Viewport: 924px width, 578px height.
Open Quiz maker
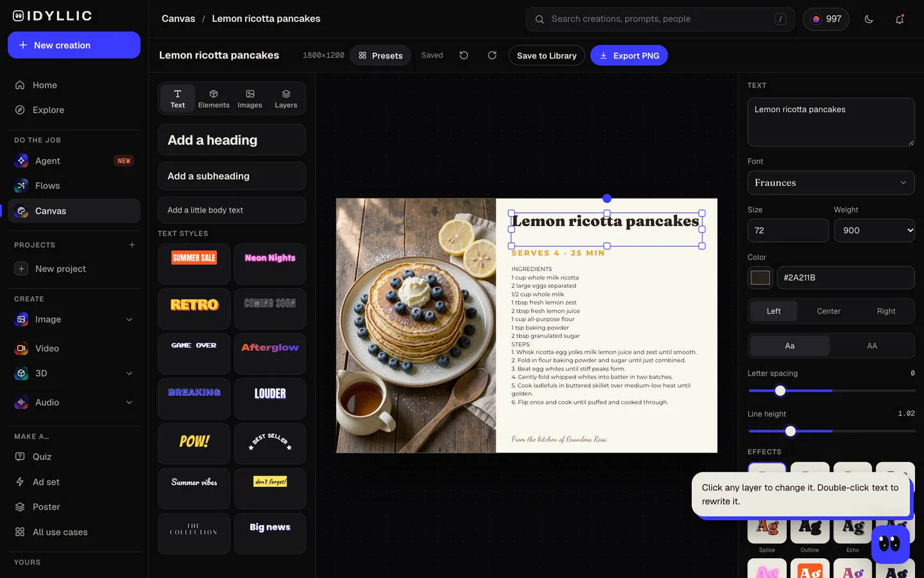coord(74,457)
